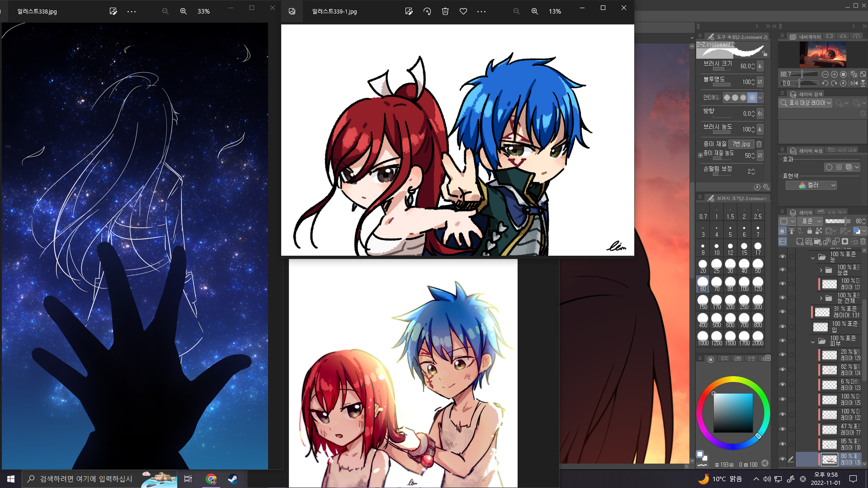Hide layer 레이어 129

(783, 355)
